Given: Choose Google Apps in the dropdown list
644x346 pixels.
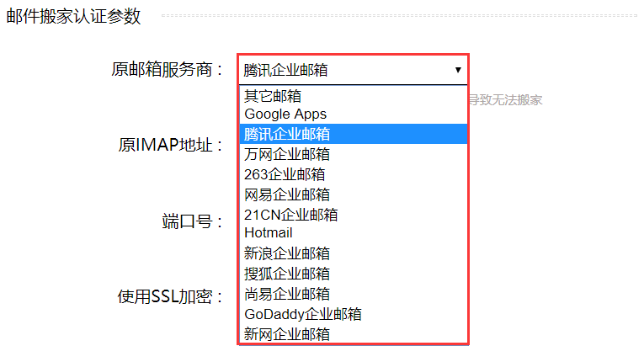Looking at the screenshot, I should (x=285, y=114).
